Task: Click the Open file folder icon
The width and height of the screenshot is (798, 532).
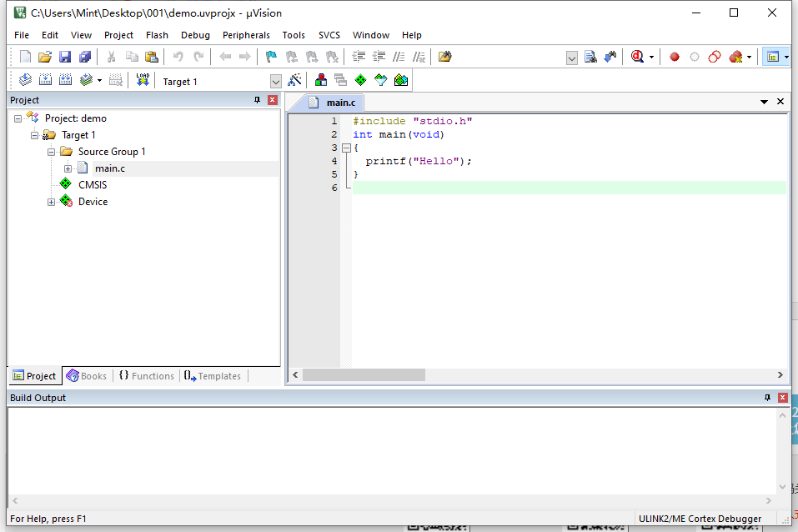Action: pos(45,57)
